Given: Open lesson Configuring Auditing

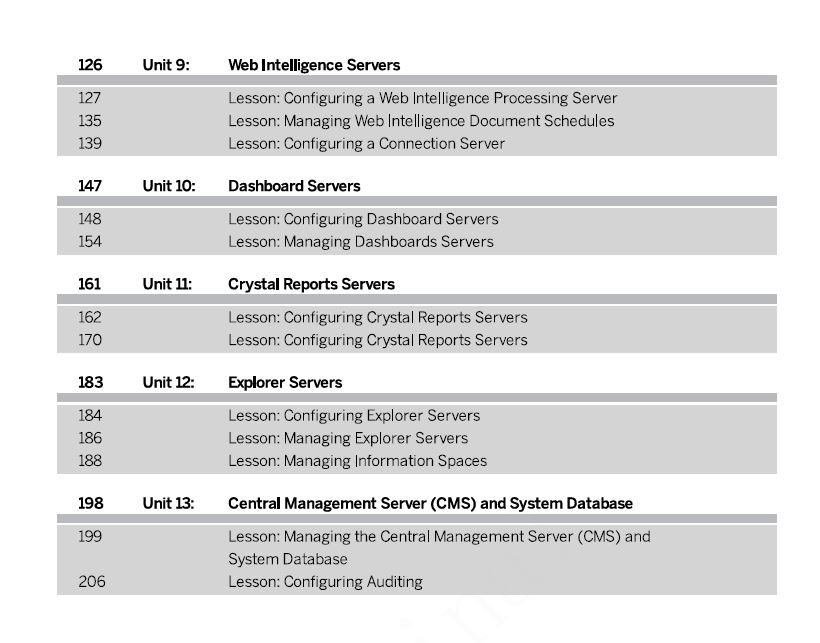Looking at the screenshot, I should [325, 582].
